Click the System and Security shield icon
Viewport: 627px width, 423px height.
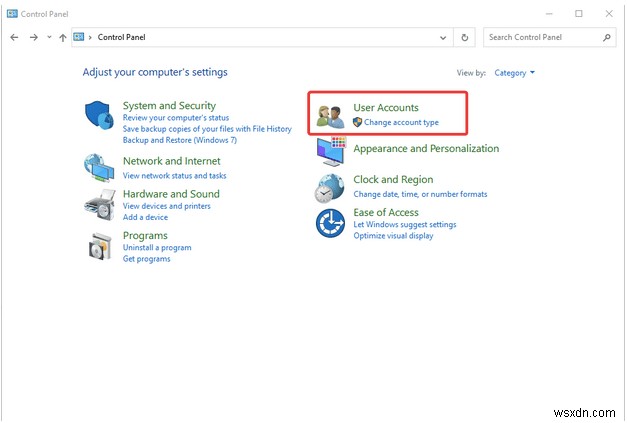[x=99, y=116]
